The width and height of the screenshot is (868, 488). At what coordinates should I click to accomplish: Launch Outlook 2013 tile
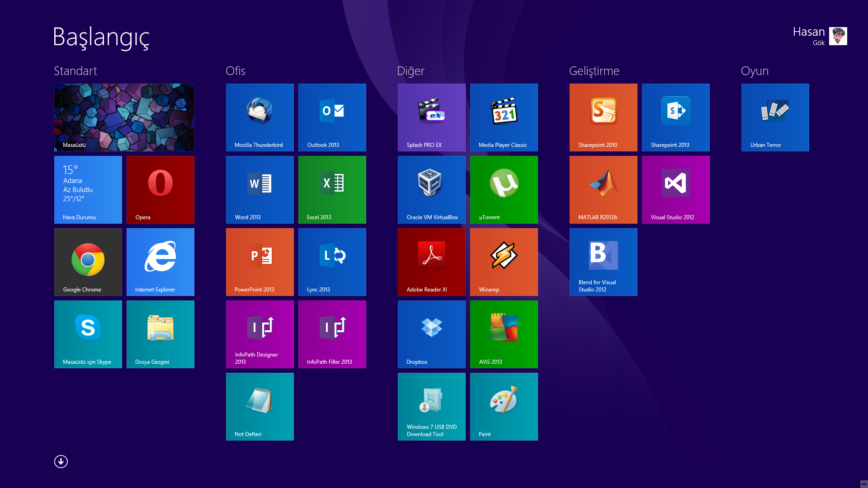332,117
